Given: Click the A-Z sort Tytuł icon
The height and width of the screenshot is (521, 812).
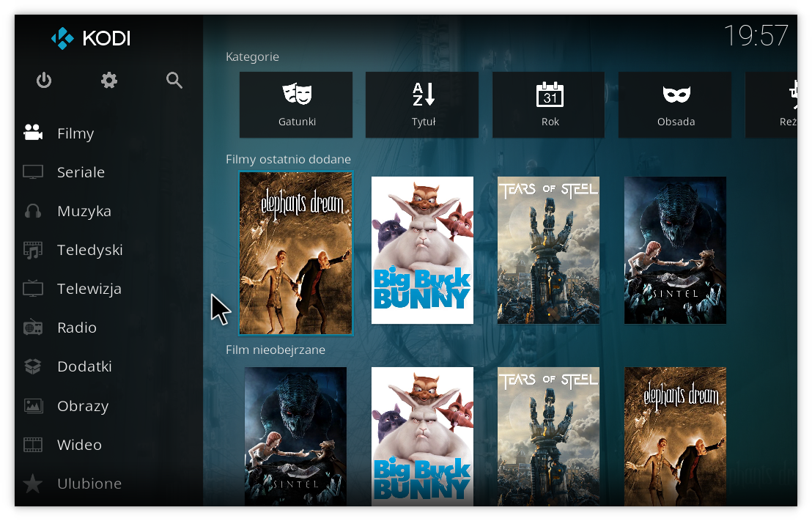Looking at the screenshot, I should tap(423, 95).
